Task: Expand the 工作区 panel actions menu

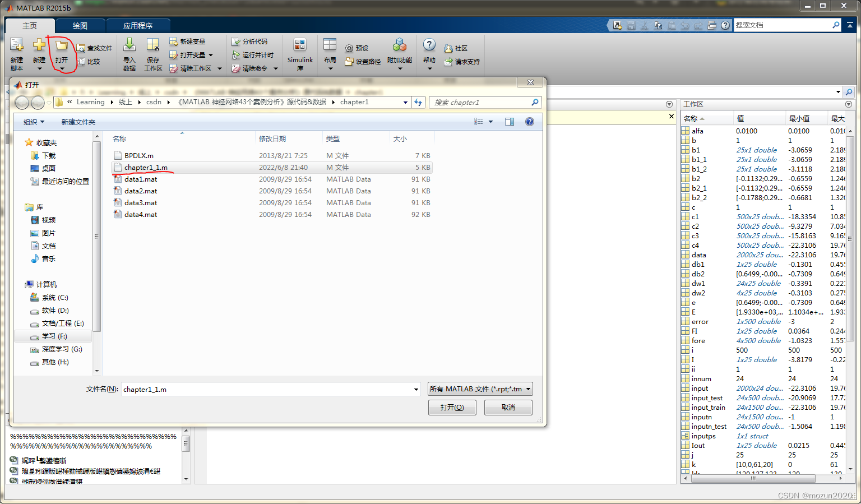Action: tap(849, 104)
